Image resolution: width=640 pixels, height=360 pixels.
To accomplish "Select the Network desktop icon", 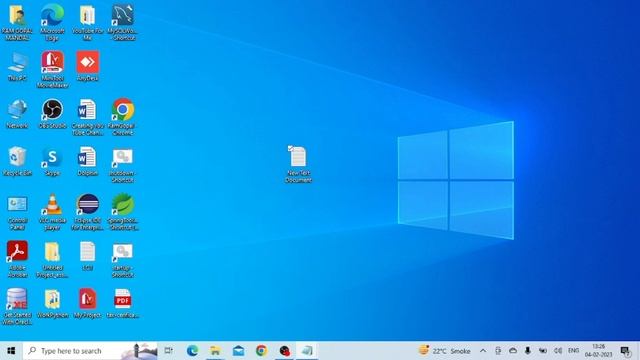I will (17, 114).
